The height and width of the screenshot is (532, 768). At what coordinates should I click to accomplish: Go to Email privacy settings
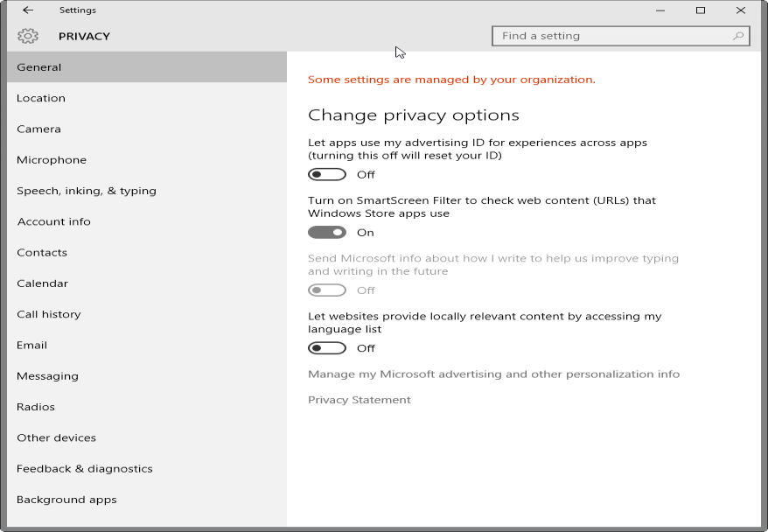pos(31,344)
